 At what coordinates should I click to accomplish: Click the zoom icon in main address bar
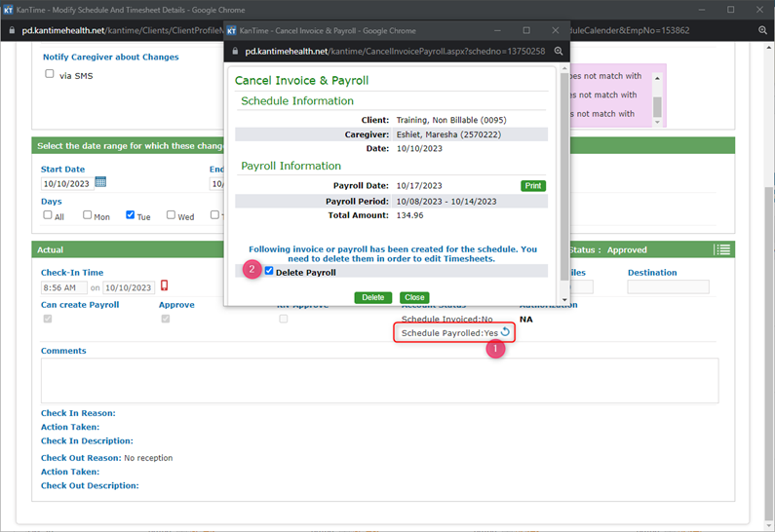point(762,30)
